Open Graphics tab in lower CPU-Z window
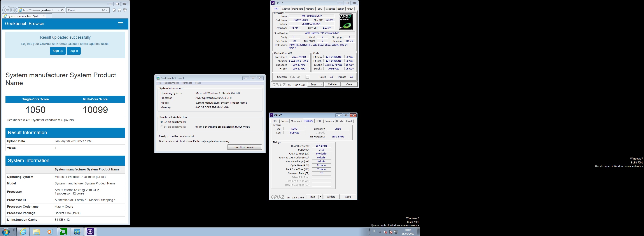This screenshot has height=236, width=644. coord(329,121)
